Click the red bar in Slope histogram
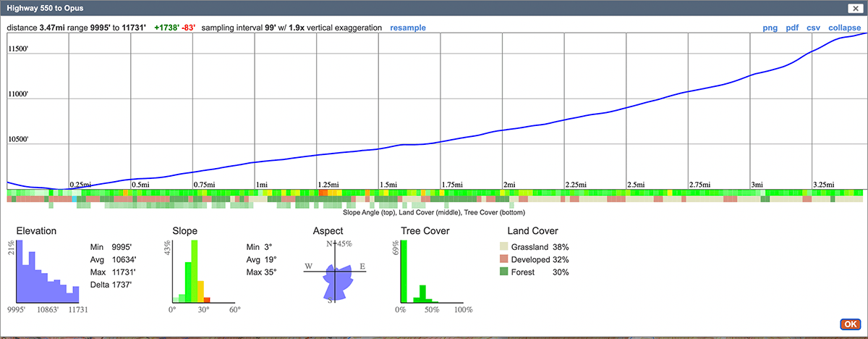The width and height of the screenshot is (868, 339). (207, 299)
